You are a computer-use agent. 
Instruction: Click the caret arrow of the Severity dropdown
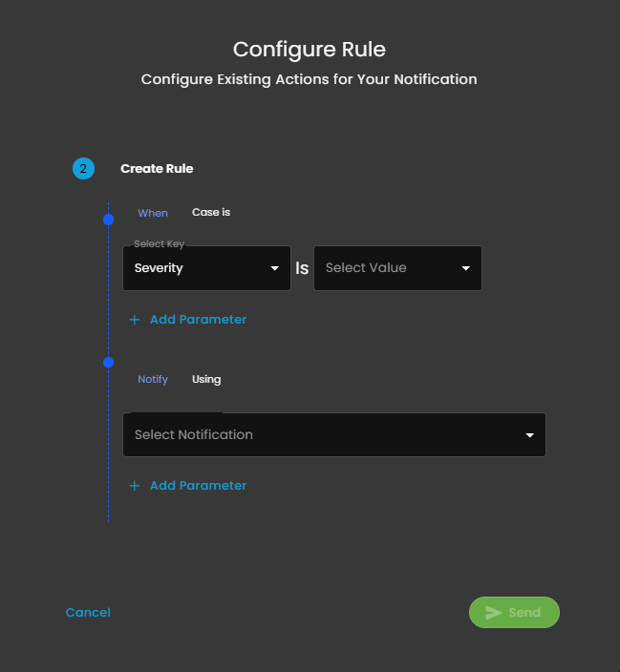point(275,269)
